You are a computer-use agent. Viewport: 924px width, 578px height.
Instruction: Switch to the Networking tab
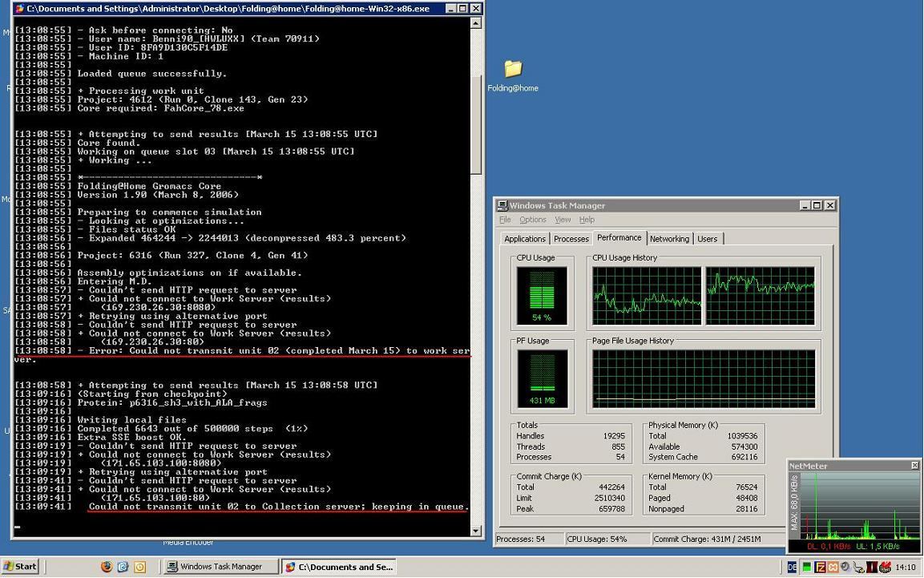(x=669, y=239)
